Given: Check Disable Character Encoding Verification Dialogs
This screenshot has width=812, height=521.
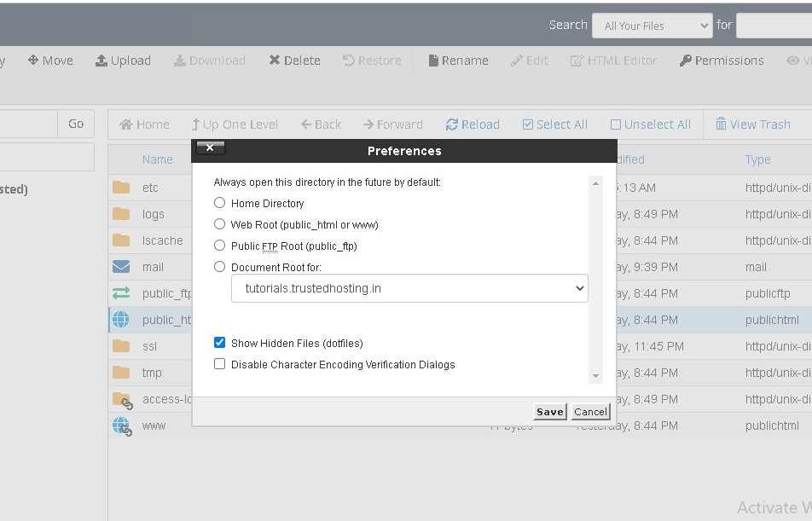Looking at the screenshot, I should (219, 364).
